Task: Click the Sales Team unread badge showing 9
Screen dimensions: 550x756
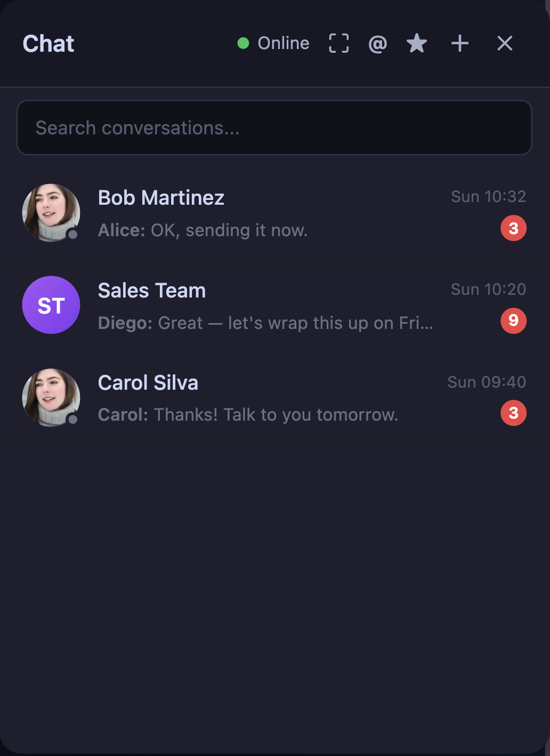Action: [x=513, y=320]
